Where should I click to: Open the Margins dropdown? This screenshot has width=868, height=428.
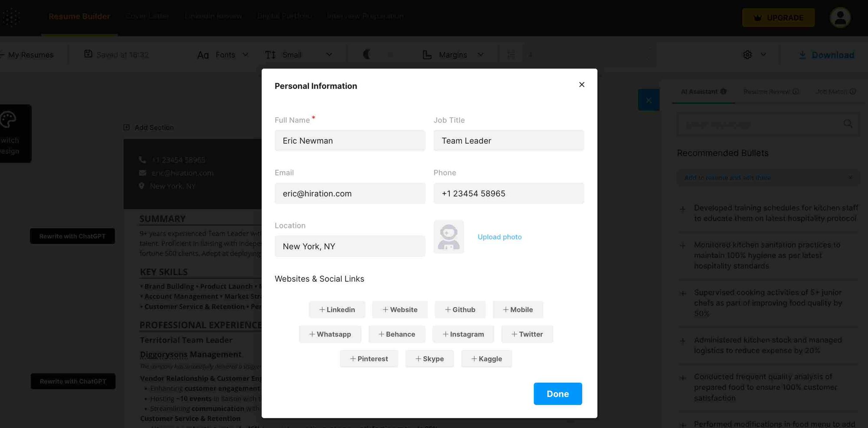click(453, 55)
